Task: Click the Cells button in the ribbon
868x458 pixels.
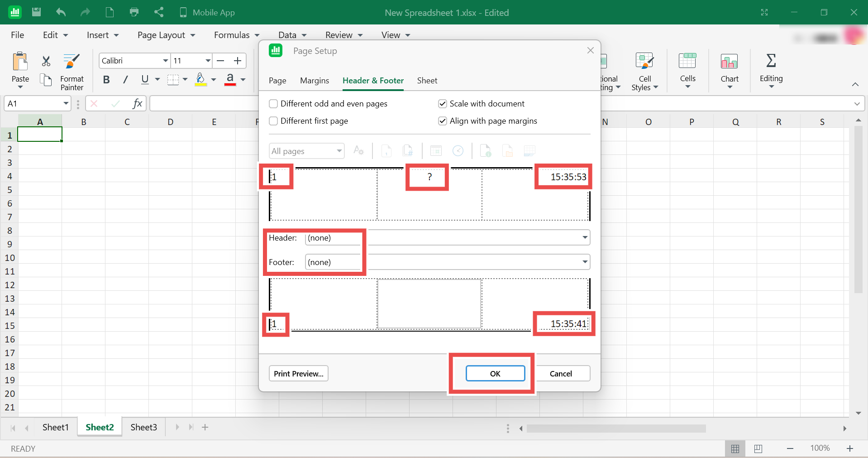Action: click(x=687, y=72)
